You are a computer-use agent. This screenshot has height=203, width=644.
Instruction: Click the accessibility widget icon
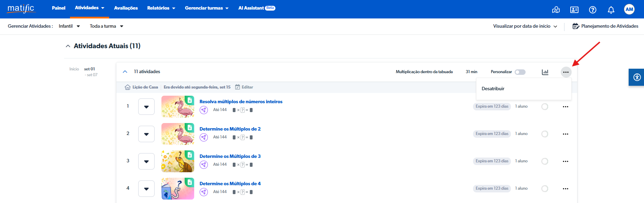coord(637,77)
